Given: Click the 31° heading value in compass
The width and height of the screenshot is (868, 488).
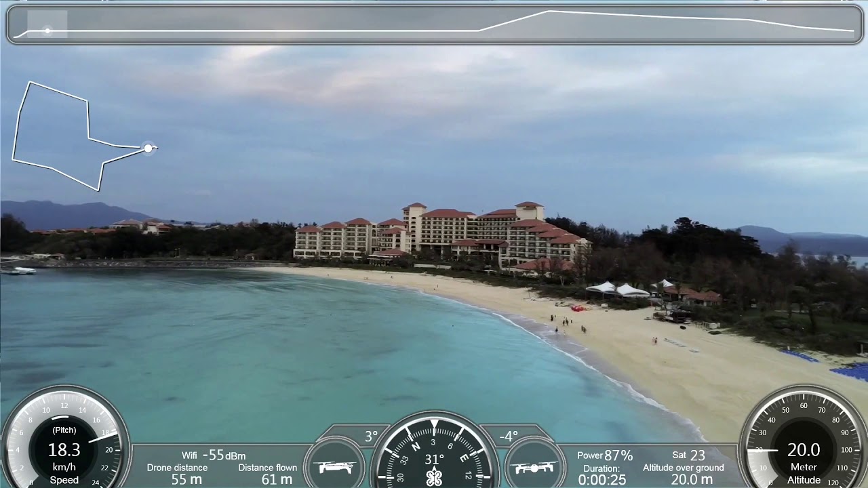Looking at the screenshot, I should tap(434, 460).
